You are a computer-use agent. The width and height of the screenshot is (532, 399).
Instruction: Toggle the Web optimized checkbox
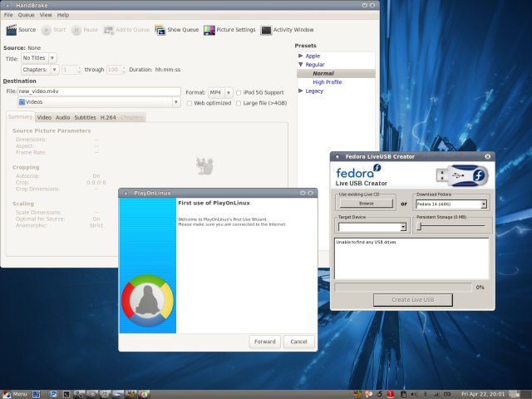pos(189,103)
